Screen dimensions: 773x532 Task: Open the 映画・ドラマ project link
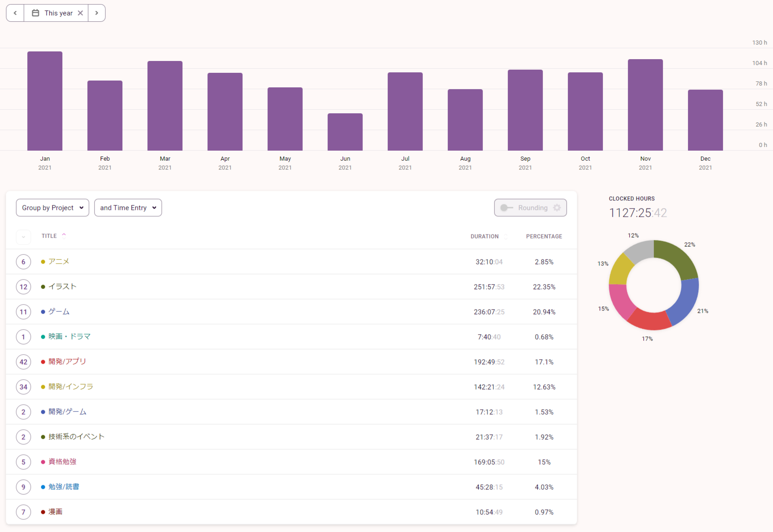point(69,336)
